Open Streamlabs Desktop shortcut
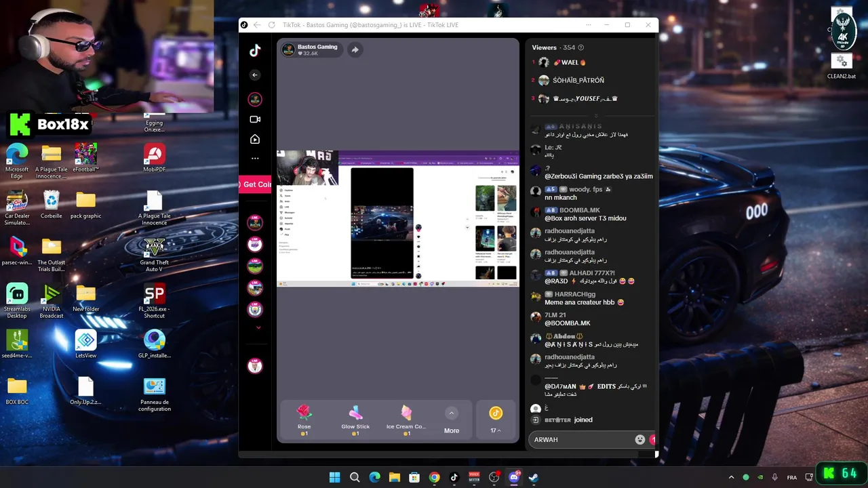868x488 pixels. (17, 301)
